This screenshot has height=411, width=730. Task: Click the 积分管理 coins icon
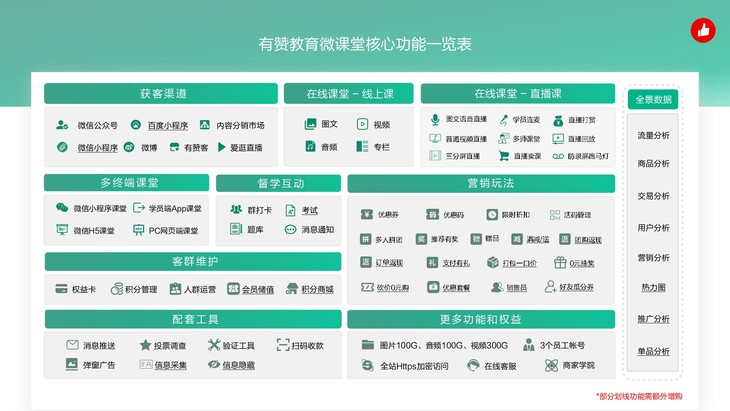point(116,289)
